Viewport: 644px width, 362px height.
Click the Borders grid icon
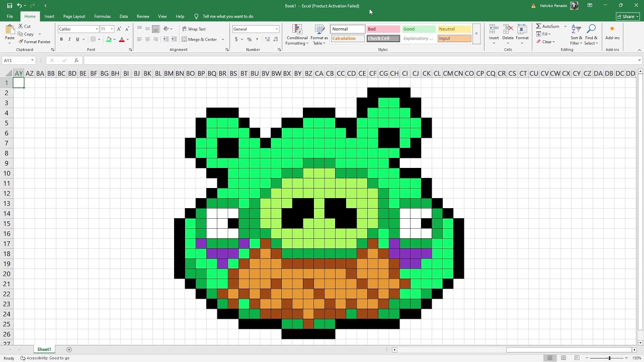[93, 39]
